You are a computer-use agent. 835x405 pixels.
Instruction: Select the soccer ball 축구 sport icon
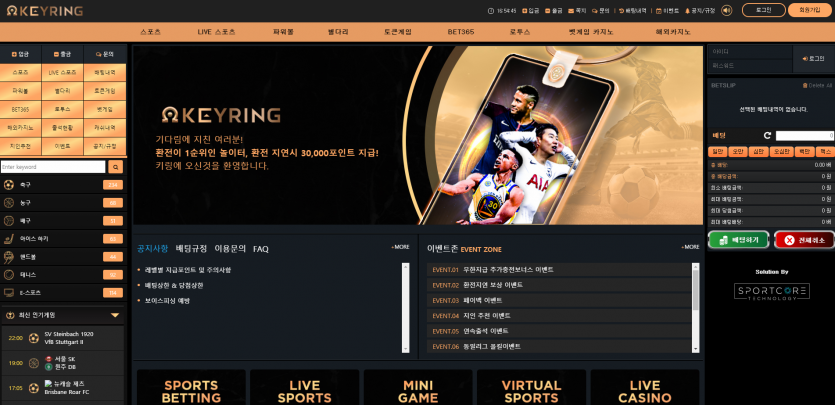coord(9,185)
